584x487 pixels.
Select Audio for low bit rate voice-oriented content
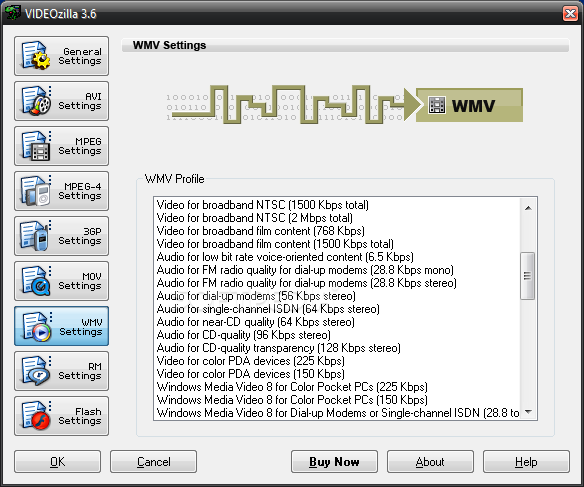[285, 257]
